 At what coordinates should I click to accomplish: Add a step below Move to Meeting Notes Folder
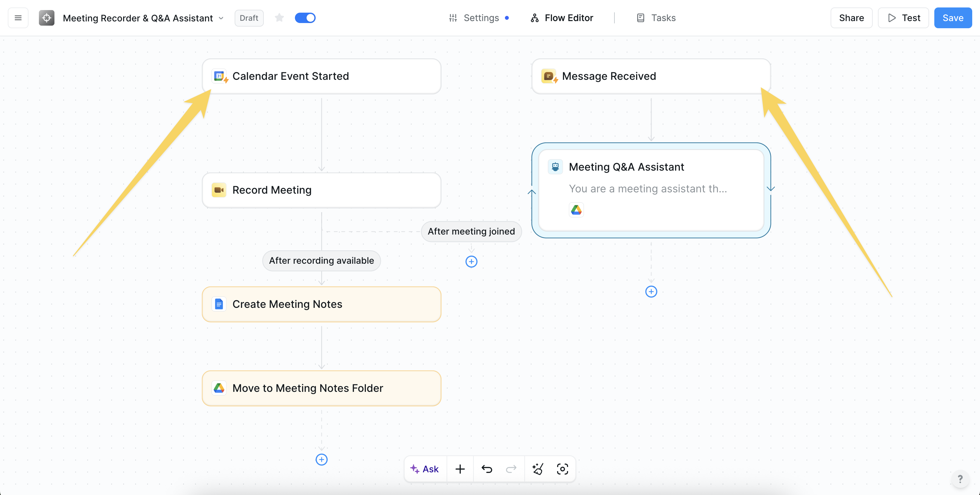coord(321,460)
